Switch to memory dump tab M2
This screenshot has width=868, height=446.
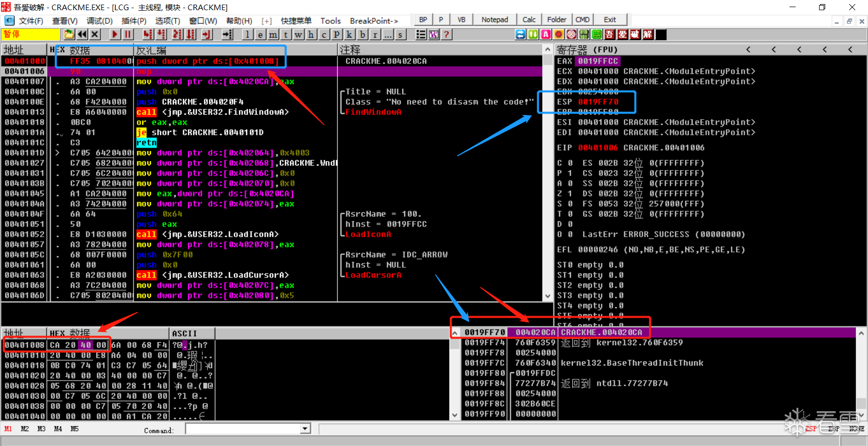pos(24,429)
